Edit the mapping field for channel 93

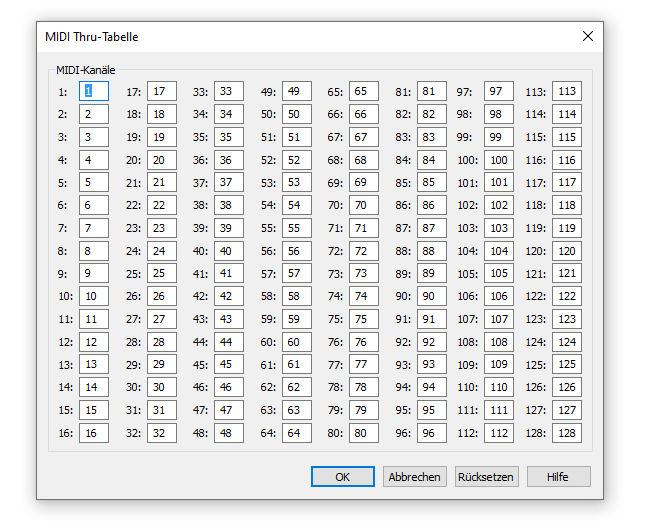[x=432, y=364]
